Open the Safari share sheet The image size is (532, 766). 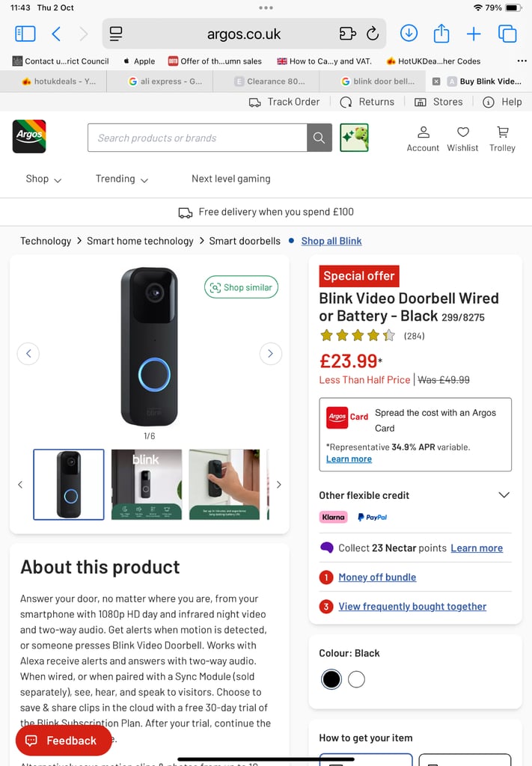point(441,34)
